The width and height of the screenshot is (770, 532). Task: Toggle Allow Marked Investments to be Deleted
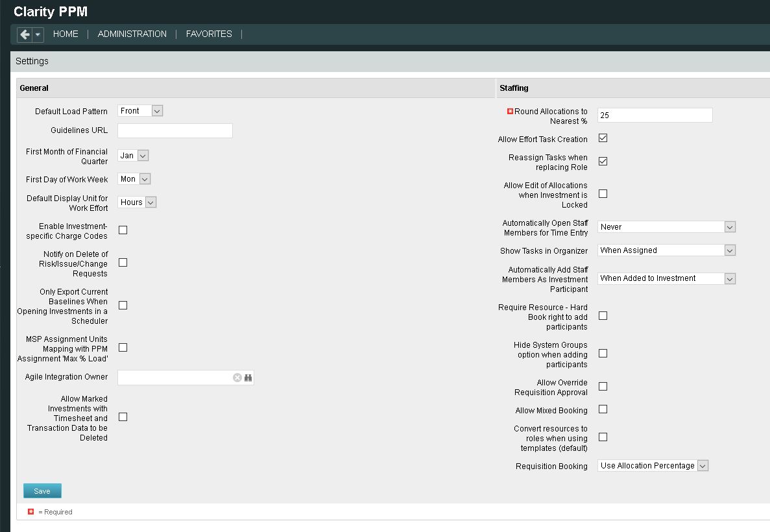(123, 417)
